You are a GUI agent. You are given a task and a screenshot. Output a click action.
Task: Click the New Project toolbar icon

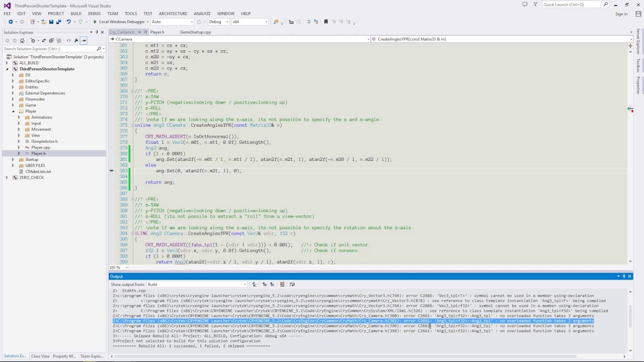tap(33, 22)
